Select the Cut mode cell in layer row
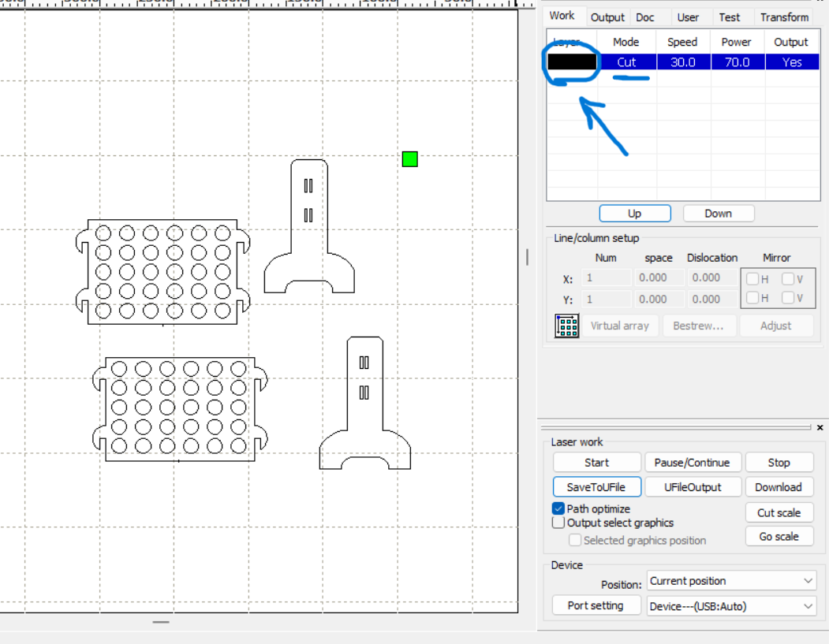Image resolution: width=829 pixels, height=644 pixels. pyautogui.click(x=626, y=62)
